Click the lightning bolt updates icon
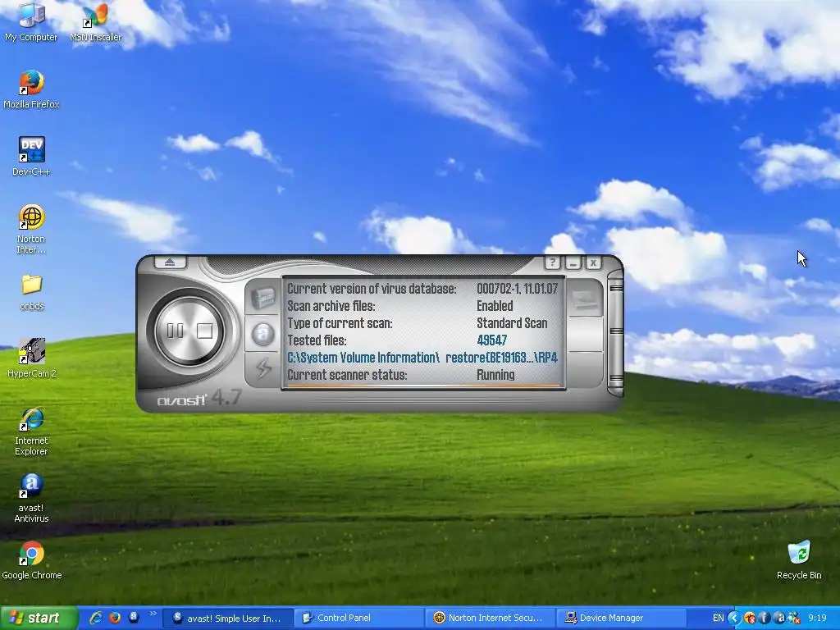Image resolution: width=840 pixels, height=630 pixels. (262, 368)
